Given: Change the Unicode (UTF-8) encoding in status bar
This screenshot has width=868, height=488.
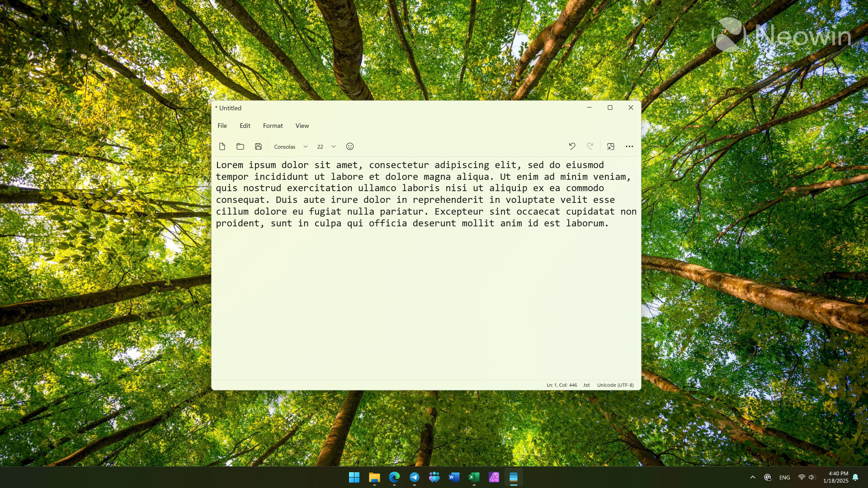Looking at the screenshot, I should pyautogui.click(x=615, y=385).
